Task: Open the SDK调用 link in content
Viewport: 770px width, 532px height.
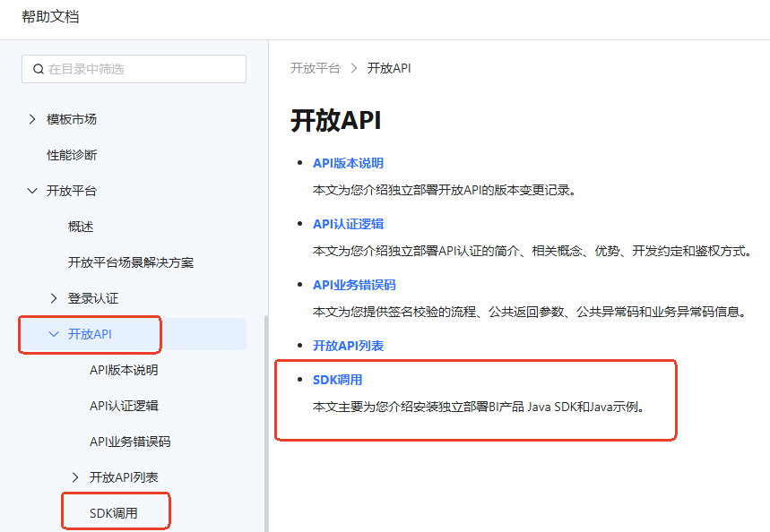Action: pos(337,380)
